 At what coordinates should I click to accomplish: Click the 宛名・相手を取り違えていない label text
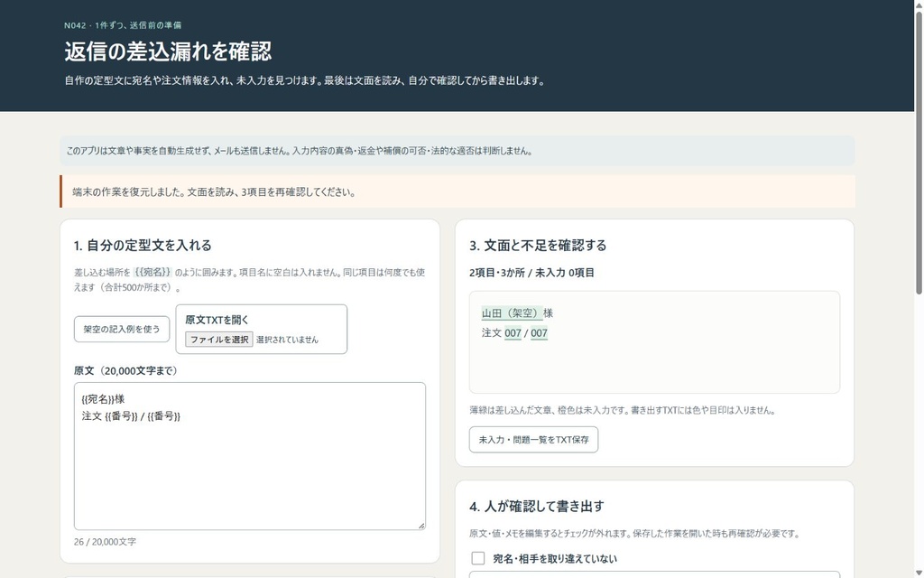click(x=555, y=558)
